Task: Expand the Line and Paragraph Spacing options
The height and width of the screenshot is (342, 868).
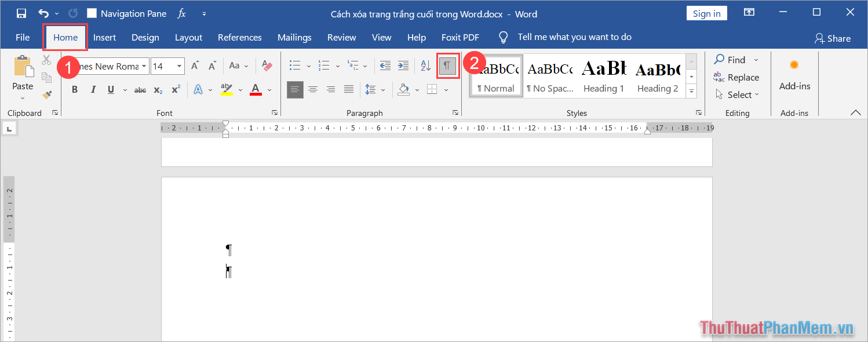Action: 382,89
